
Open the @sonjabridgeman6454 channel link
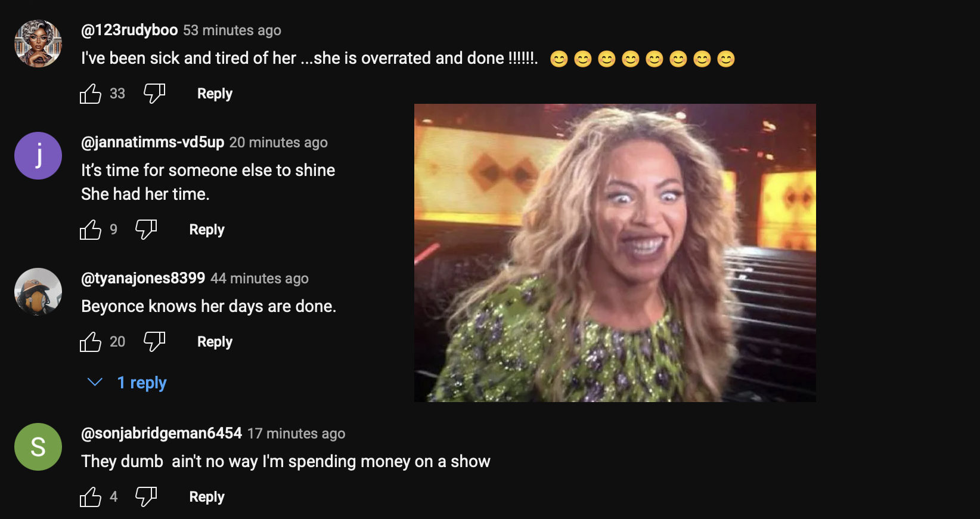162,433
